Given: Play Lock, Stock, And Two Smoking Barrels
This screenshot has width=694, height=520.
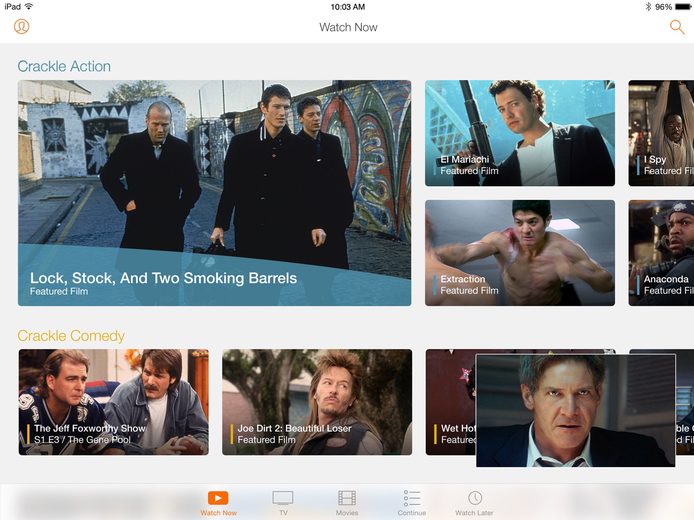Looking at the screenshot, I should click(x=214, y=193).
